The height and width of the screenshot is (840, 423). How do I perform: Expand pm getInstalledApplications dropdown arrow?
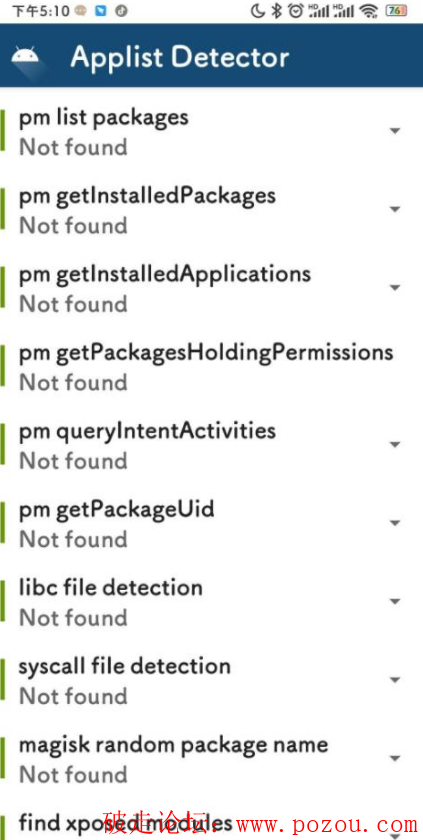point(395,288)
